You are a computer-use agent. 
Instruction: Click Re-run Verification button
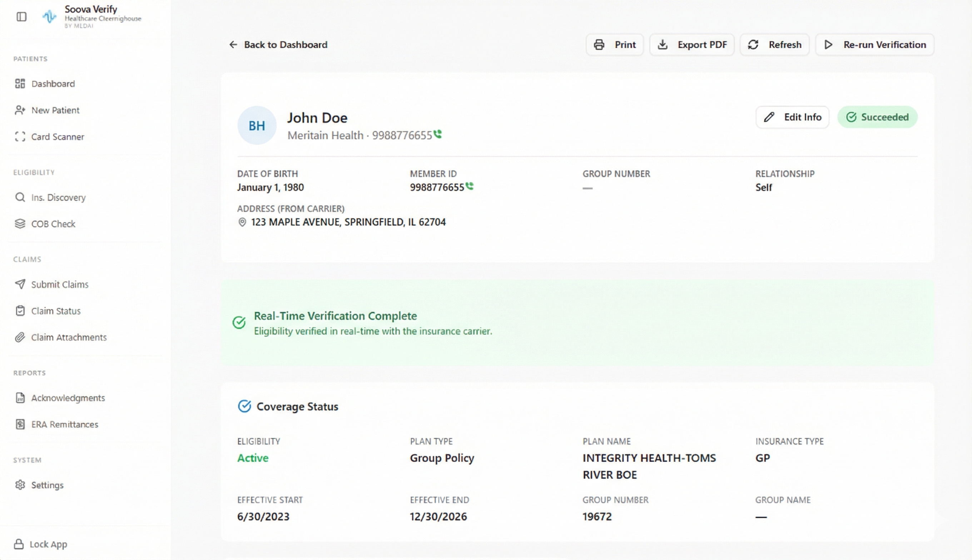(x=875, y=45)
